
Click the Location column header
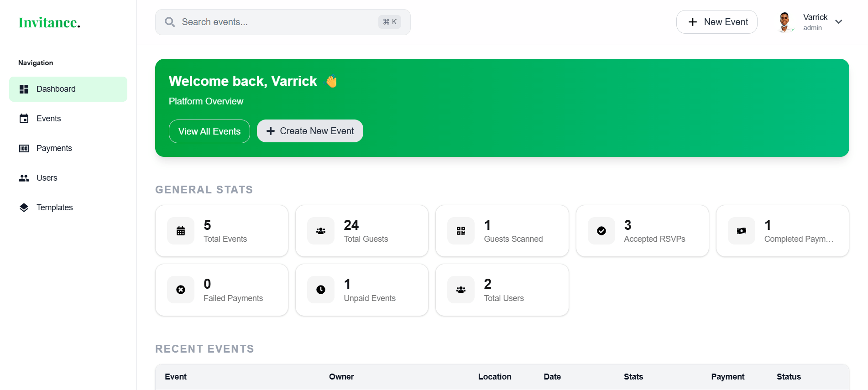(495, 377)
